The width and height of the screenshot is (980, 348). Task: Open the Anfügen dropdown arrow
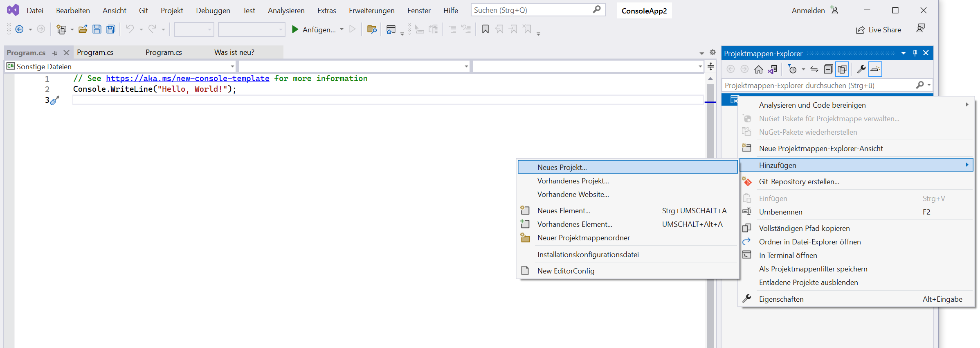(x=342, y=29)
